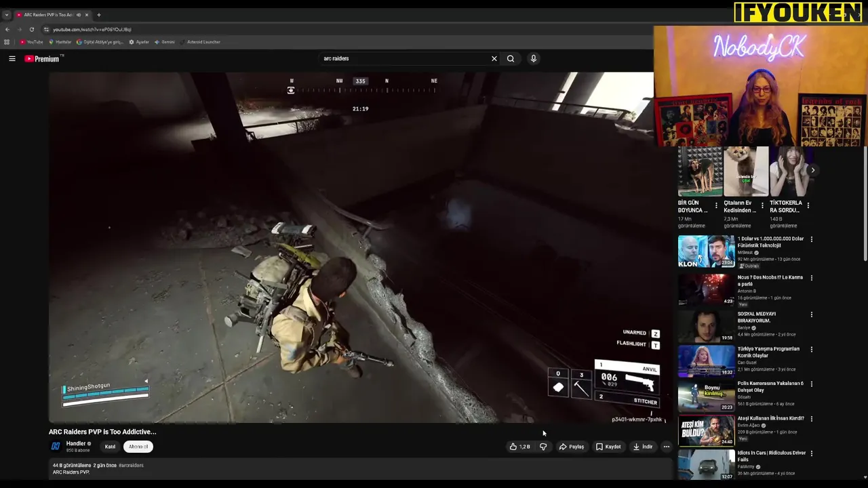
Task: Open the Chrome apps grid shortcut
Action: [x=7, y=42]
